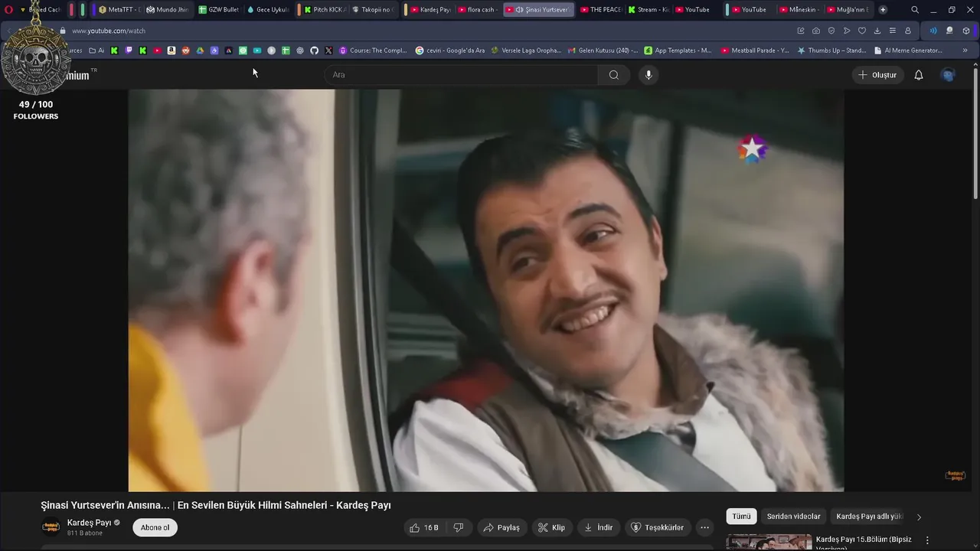Send thanks via Teşekkürler button
Image resolution: width=980 pixels, height=551 pixels.
point(657,527)
